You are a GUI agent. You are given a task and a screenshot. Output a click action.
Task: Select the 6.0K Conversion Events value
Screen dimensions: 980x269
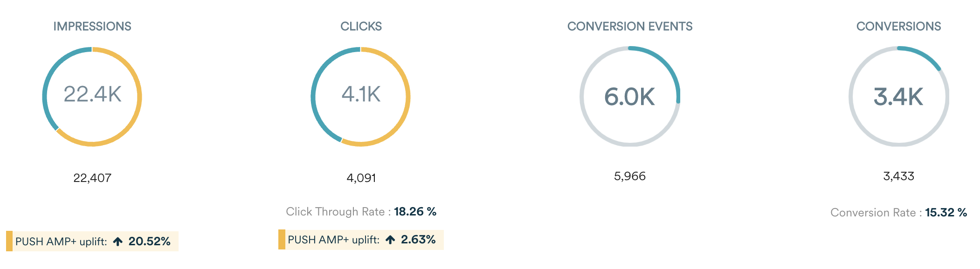(629, 97)
